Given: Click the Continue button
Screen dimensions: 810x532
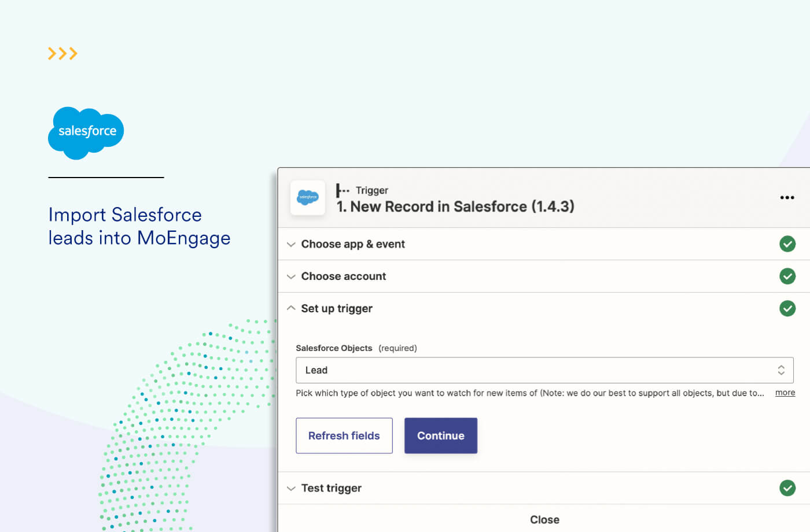Looking at the screenshot, I should (x=441, y=435).
